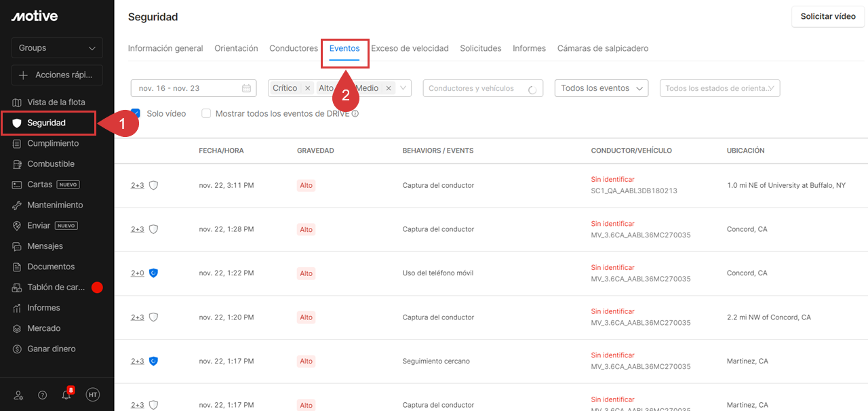Click info icon beside DRIVE events checkbox
Screen dimensions: 868x411
click(355, 114)
